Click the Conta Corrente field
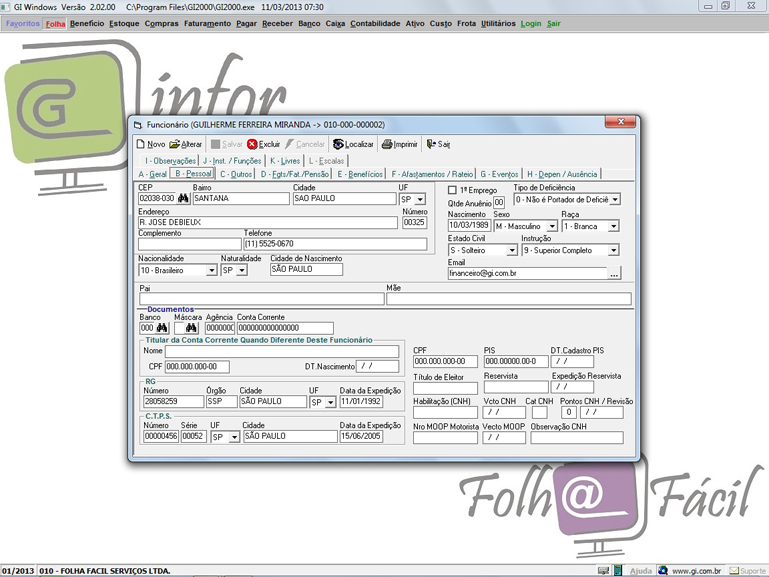 pyautogui.click(x=285, y=328)
